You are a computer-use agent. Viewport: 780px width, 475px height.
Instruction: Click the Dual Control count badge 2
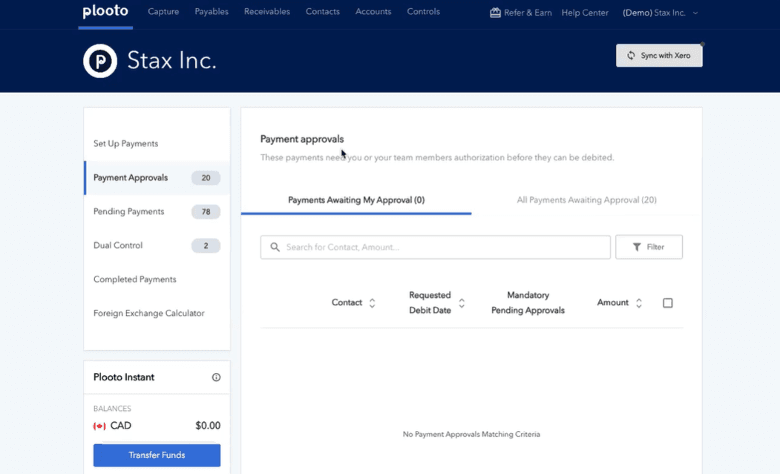point(205,245)
